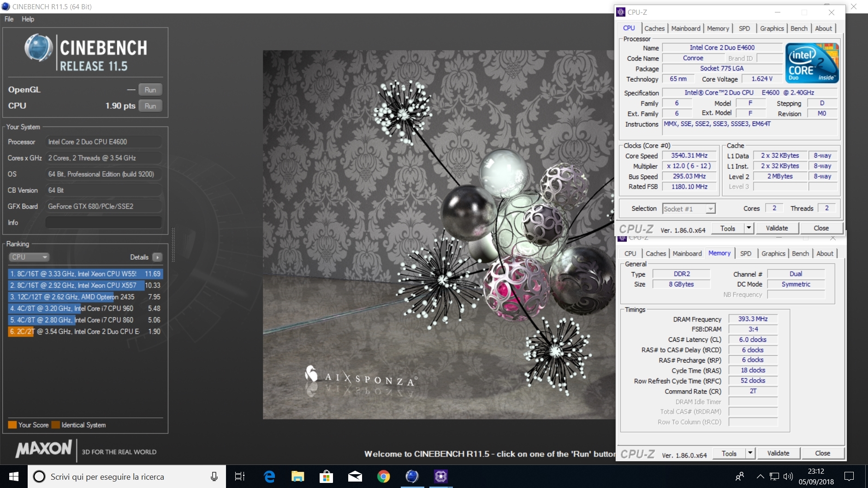This screenshot has width=868, height=488.
Task: Expand ranking Details arrow button
Action: pos(157,257)
